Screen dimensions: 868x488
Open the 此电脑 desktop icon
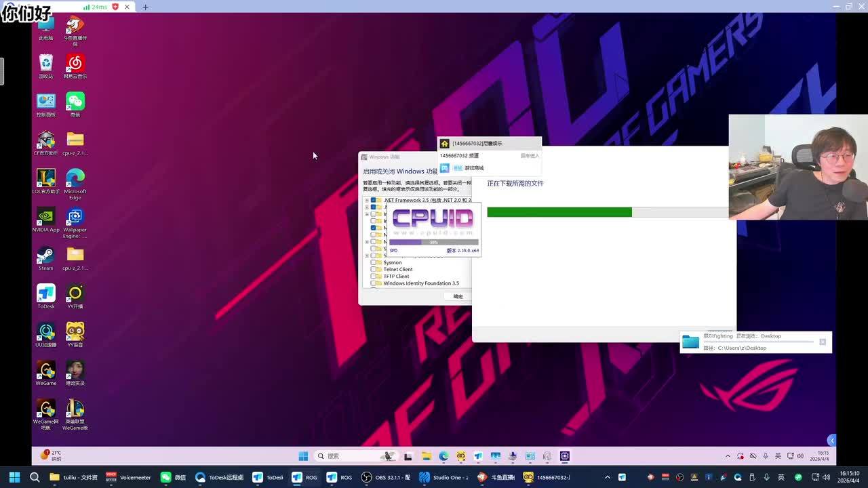click(x=45, y=28)
